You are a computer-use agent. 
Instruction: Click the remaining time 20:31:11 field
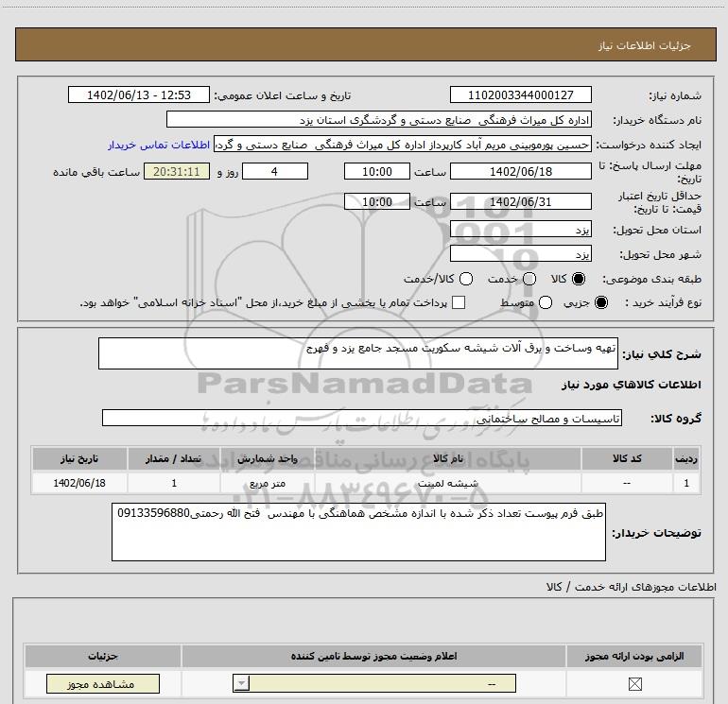click(x=177, y=171)
